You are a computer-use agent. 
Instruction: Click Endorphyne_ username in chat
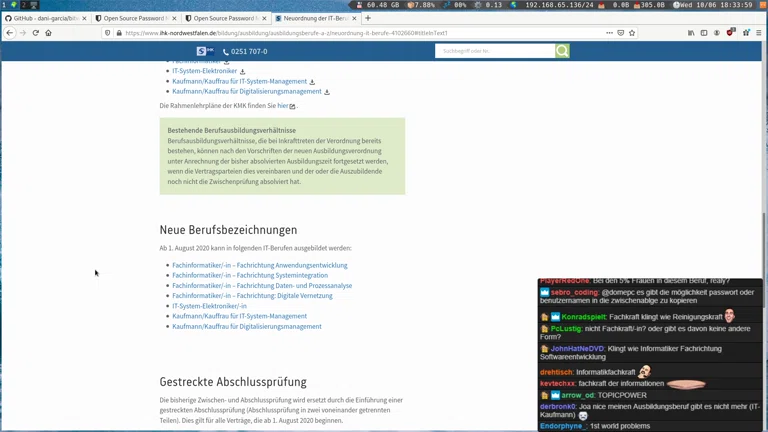563,426
